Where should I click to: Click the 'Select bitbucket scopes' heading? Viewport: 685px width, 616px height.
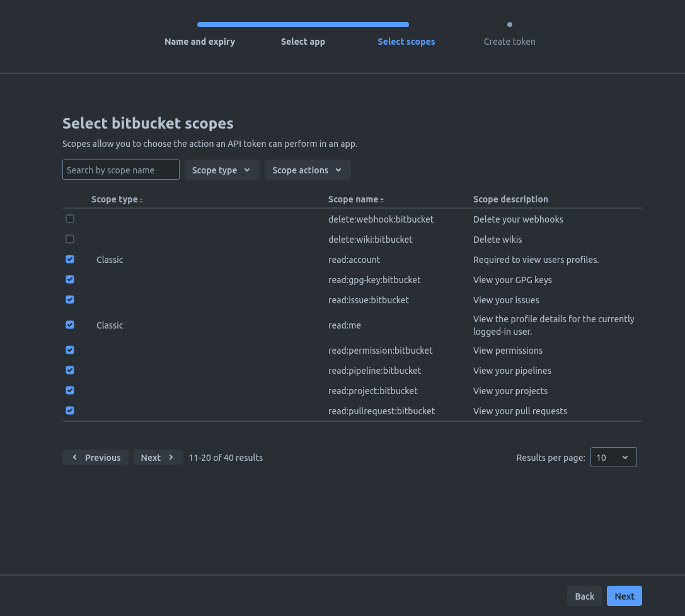(148, 124)
